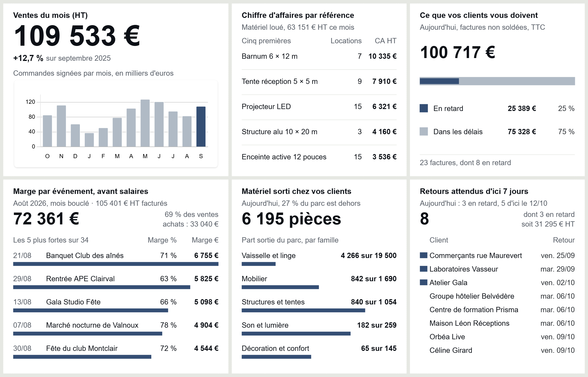Click the 'Locations' column header
588x377 pixels.
(346, 41)
